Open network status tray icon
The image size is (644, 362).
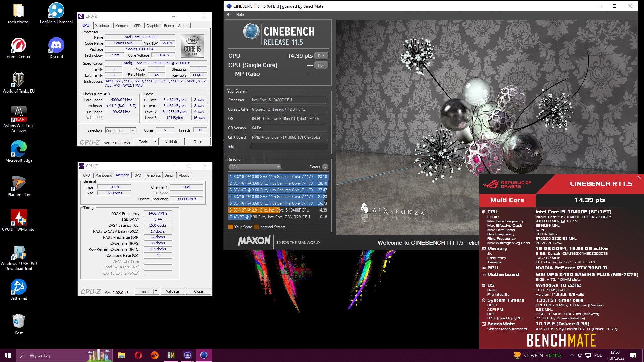588,355
